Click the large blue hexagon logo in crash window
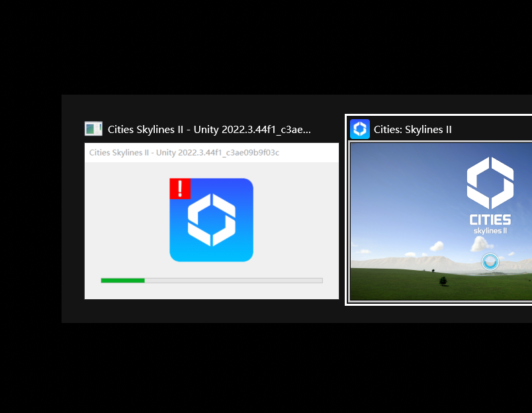 tap(212, 221)
